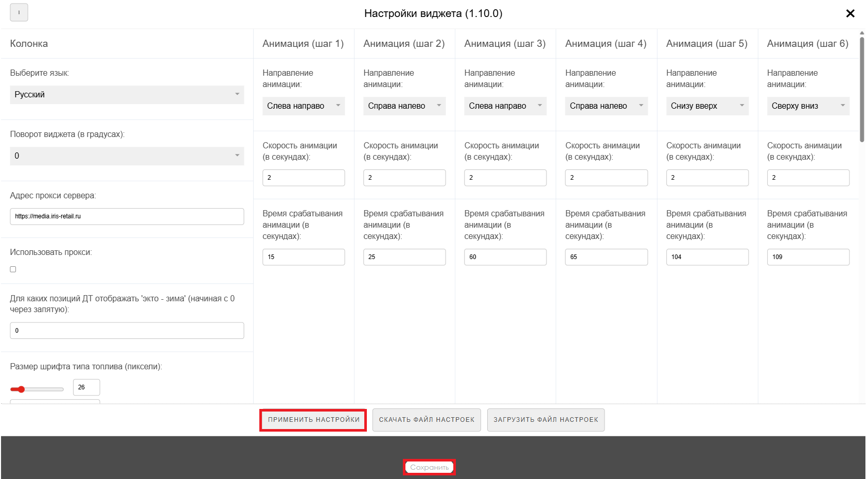This screenshot has height=479, width=868.
Task: Click the 'экто - зима' positions input field
Action: (127, 331)
